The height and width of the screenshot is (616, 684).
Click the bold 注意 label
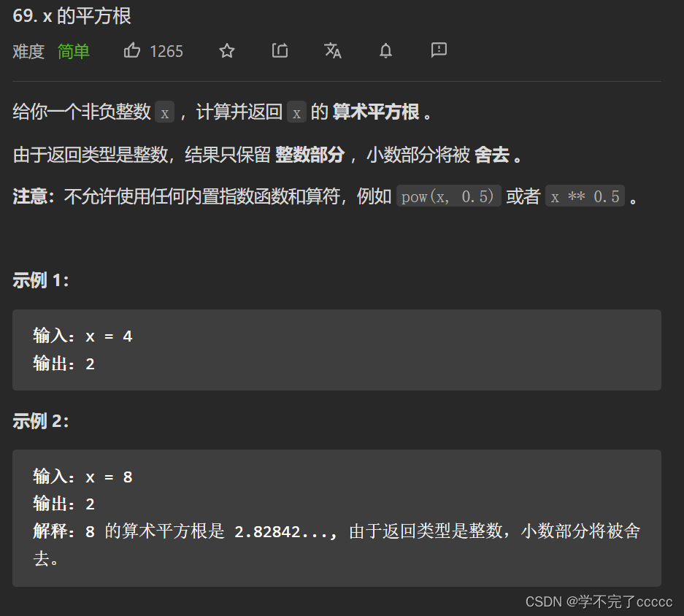(33, 196)
